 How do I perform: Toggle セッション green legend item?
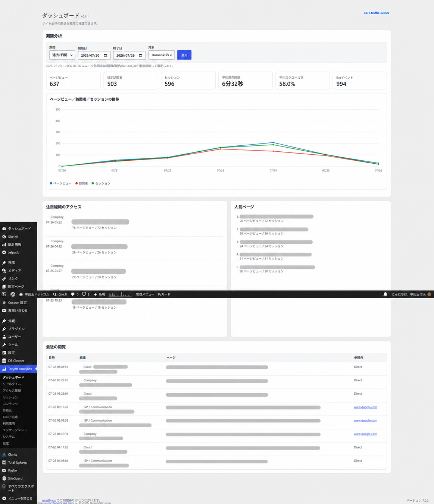pos(101,183)
